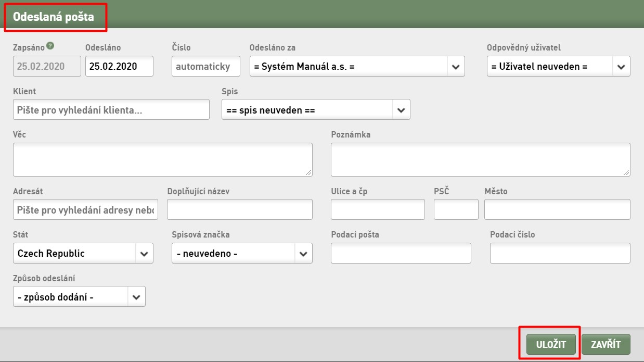Viewport: 644px width, 362px height.
Task: Click the Ulice a čp field
Action: (x=378, y=209)
